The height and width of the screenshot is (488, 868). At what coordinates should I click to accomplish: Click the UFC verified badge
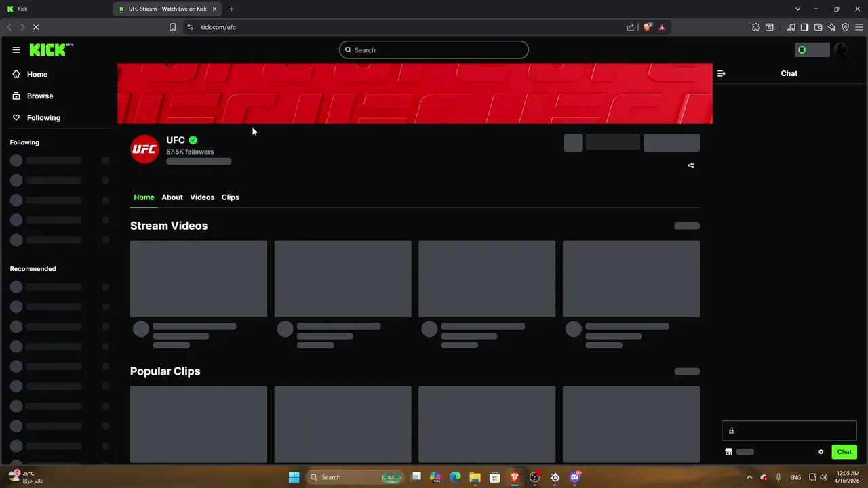pos(193,140)
